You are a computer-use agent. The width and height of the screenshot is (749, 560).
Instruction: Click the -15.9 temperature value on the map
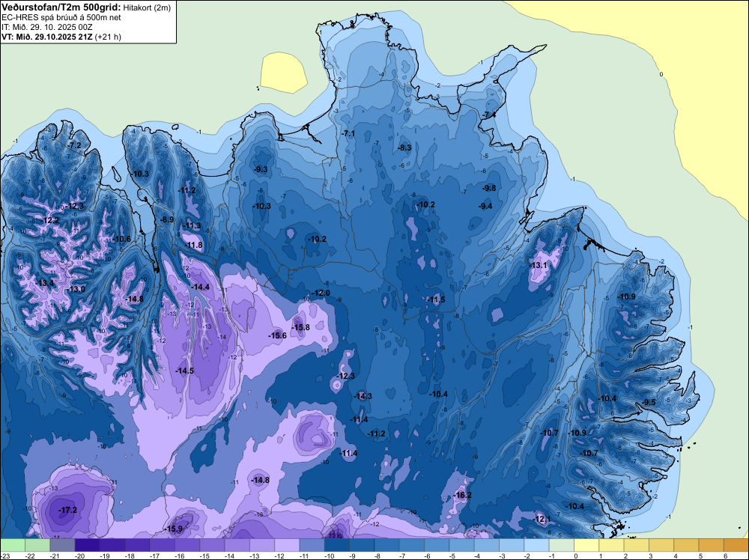173,529
